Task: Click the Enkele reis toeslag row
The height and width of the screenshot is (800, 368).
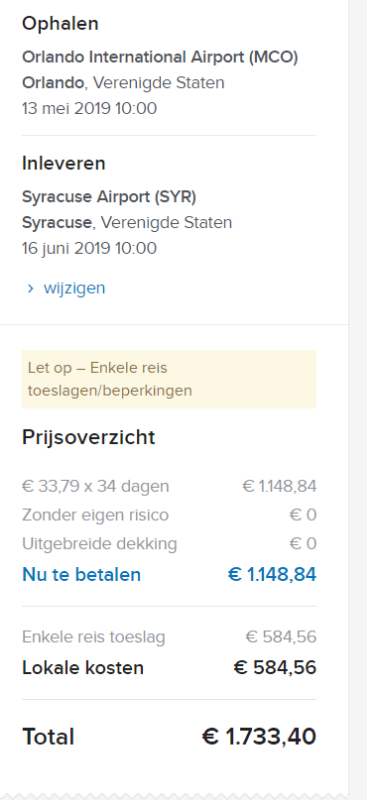Action: pyautogui.click(x=169, y=637)
